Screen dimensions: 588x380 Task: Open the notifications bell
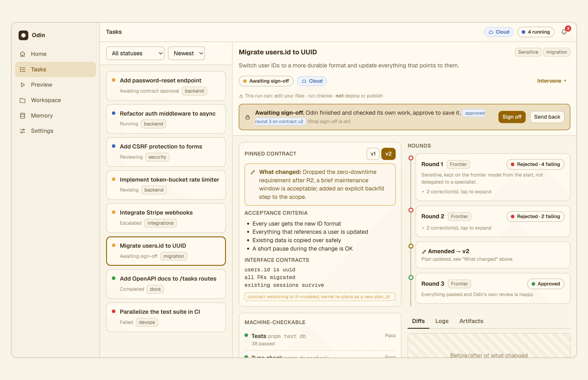(564, 32)
